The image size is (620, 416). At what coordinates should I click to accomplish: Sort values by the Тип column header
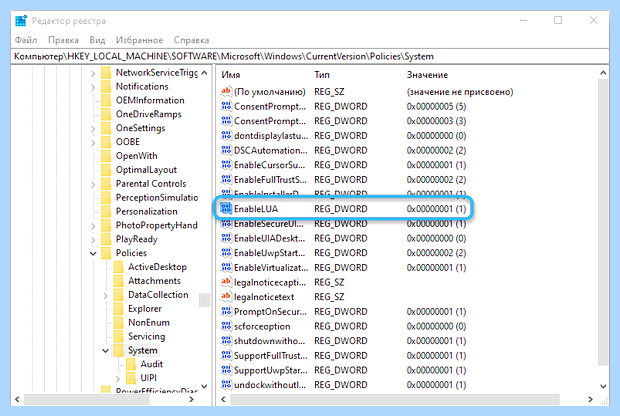coord(322,75)
